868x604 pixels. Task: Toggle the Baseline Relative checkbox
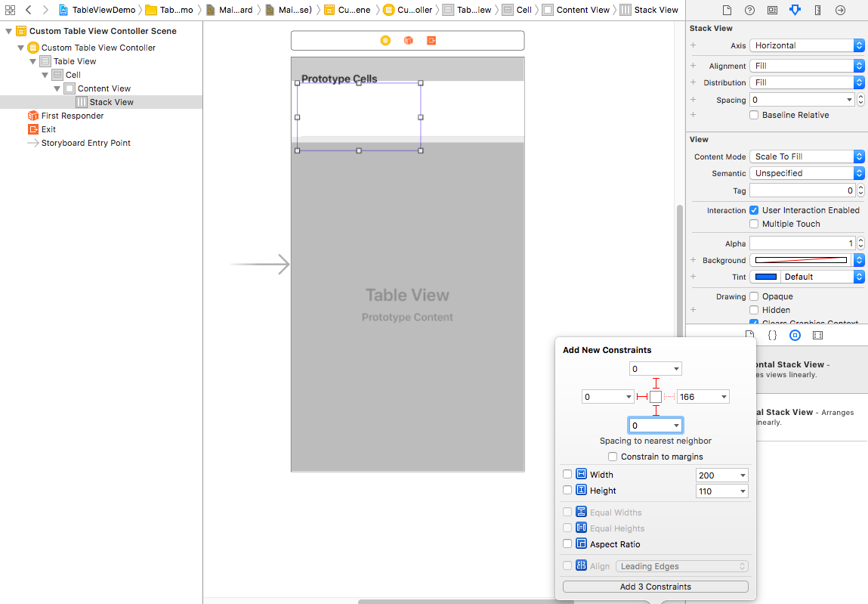coord(754,115)
